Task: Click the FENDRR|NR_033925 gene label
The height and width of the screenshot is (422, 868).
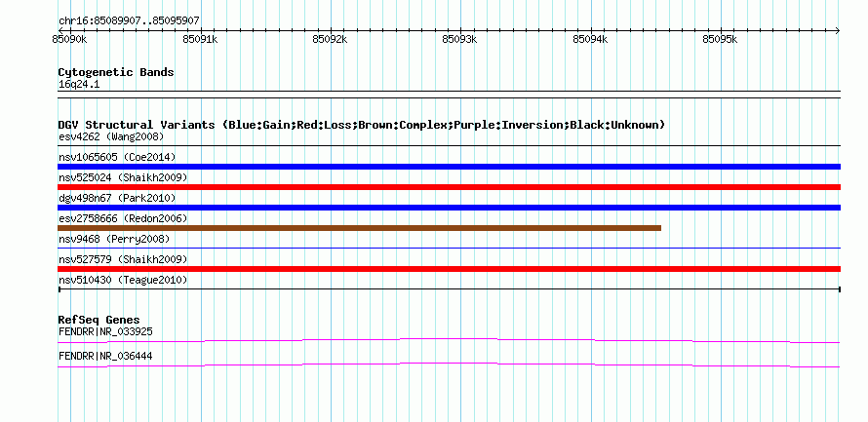Action: click(x=105, y=331)
